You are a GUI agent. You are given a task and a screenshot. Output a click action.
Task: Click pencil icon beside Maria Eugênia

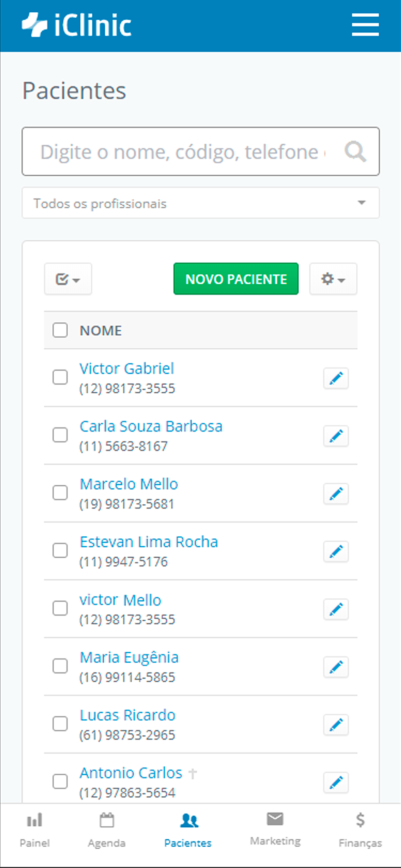coord(336,667)
